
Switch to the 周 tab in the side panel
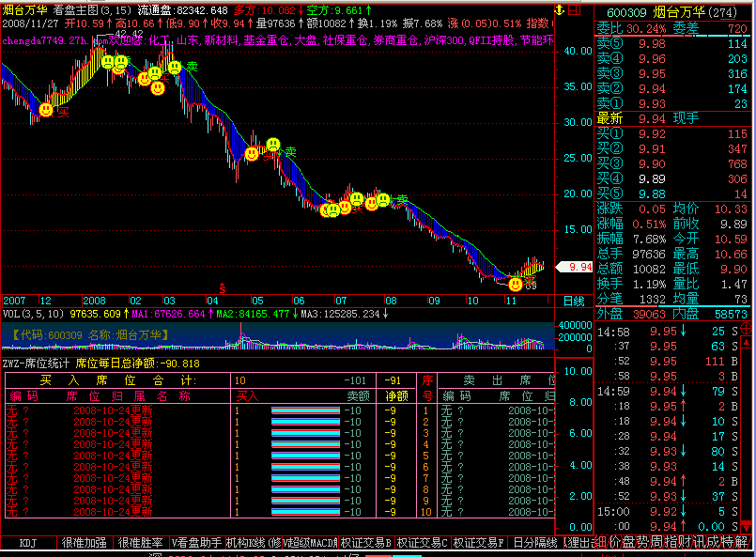coord(656,542)
